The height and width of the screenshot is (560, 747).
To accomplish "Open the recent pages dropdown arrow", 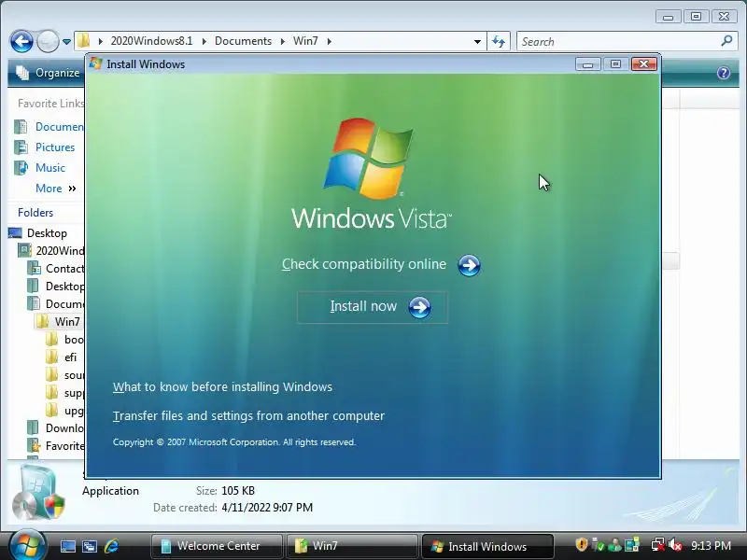I will (66, 42).
